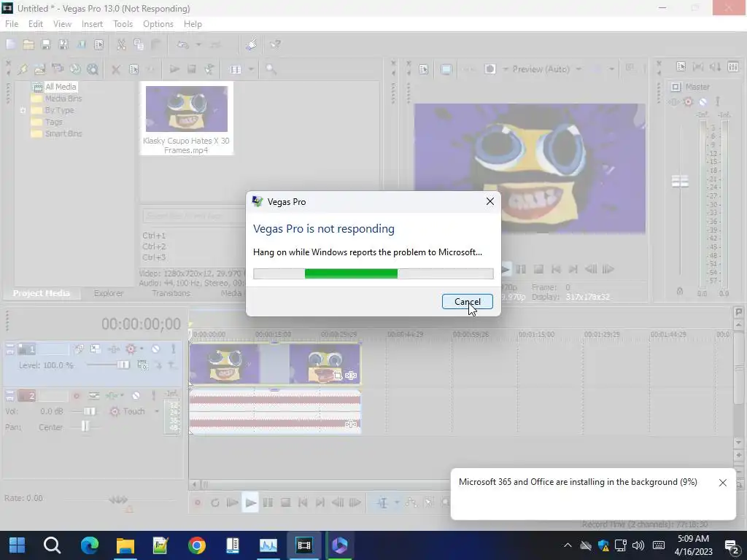
Task: Toggle Arm for Record on audio track 2
Action: pyautogui.click(x=76, y=396)
